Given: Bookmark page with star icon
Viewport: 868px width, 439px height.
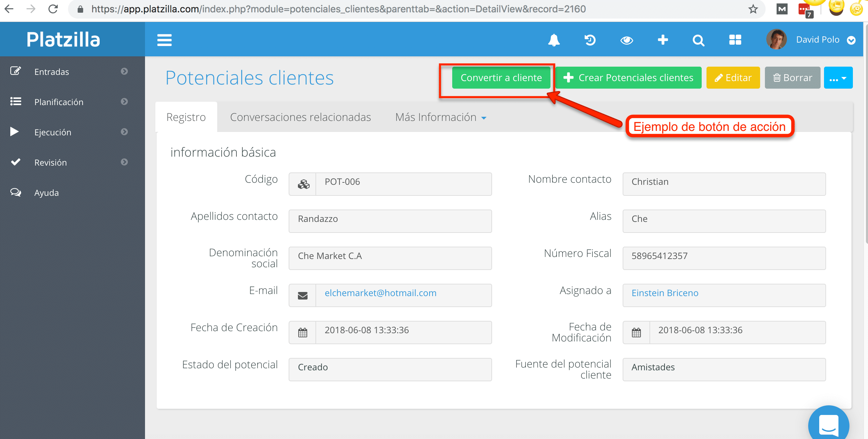Looking at the screenshot, I should click(x=753, y=9).
